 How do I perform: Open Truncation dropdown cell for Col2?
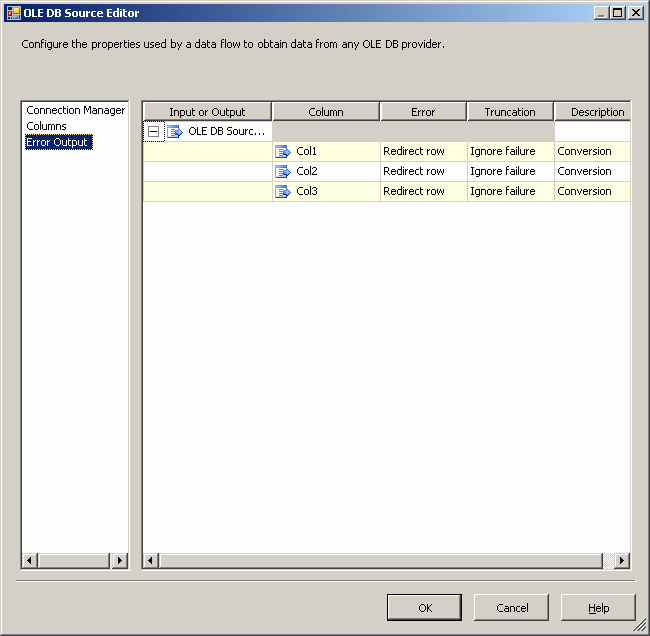(511, 171)
